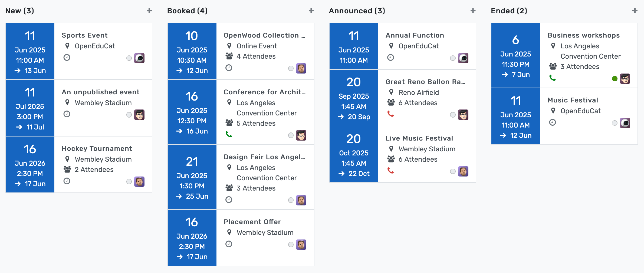Click the green phone icon on Conference for Architects
This screenshot has height=273, width=644.
pos(229,134)
